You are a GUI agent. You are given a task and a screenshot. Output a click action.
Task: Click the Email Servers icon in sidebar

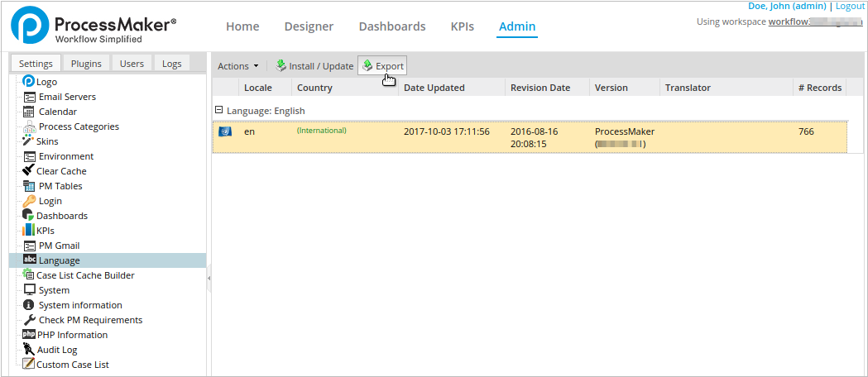tap(29, 97)
